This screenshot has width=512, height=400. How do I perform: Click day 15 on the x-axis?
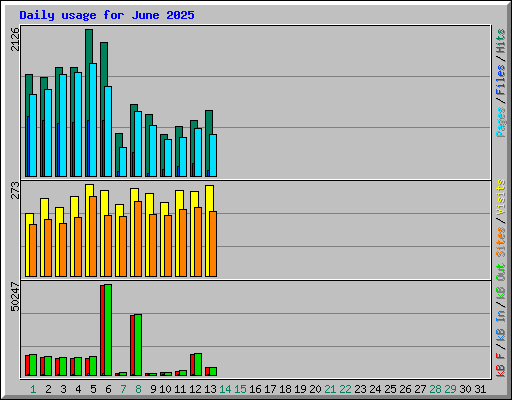pos(240,389)
